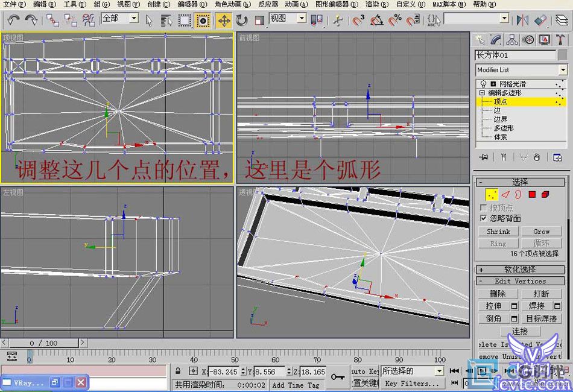Click the Use Pivot Point Center icon
Screen dimensions: 573x392
(x=317, y=20)
